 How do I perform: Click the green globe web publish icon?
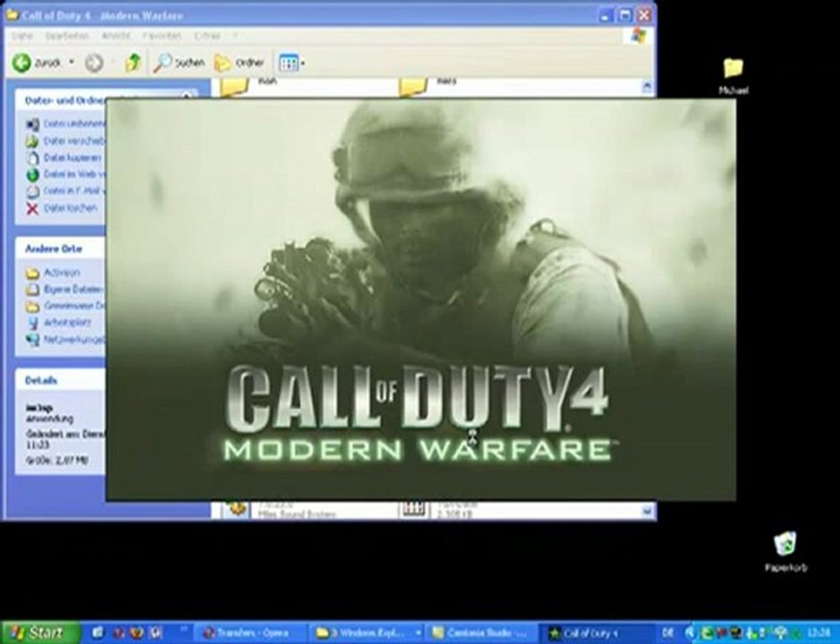tap(33, 174)
